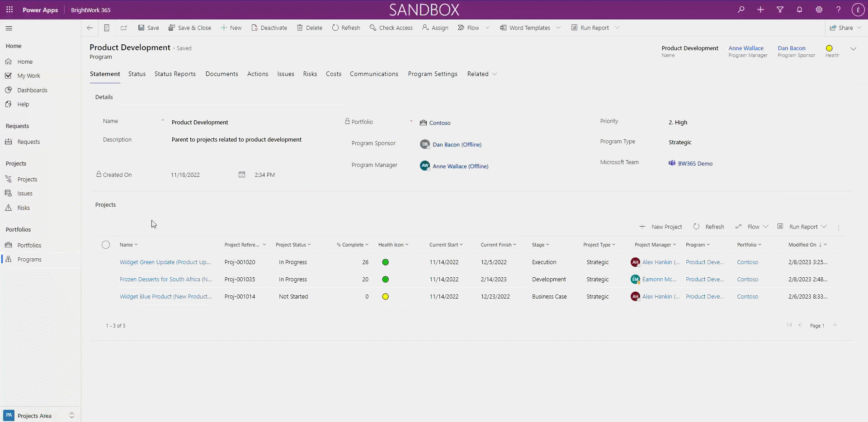Click the Delete command
868x422 pixels.
(310, 28)
